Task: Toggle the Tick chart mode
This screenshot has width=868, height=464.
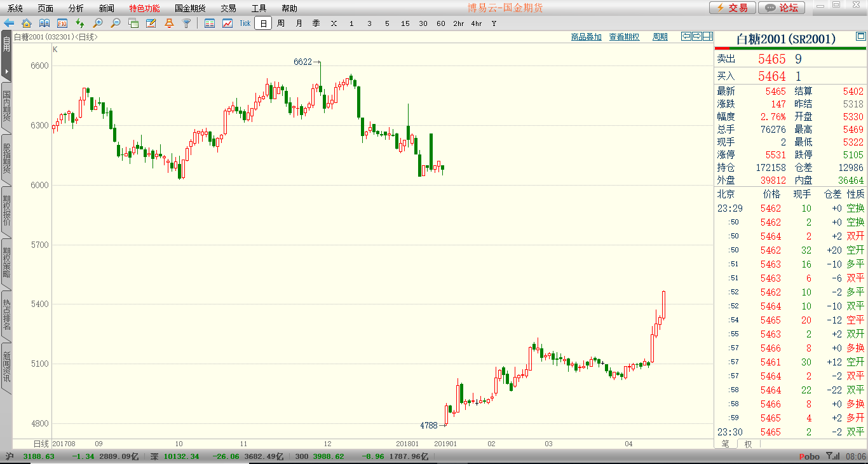Action: [x=245, y=24]
